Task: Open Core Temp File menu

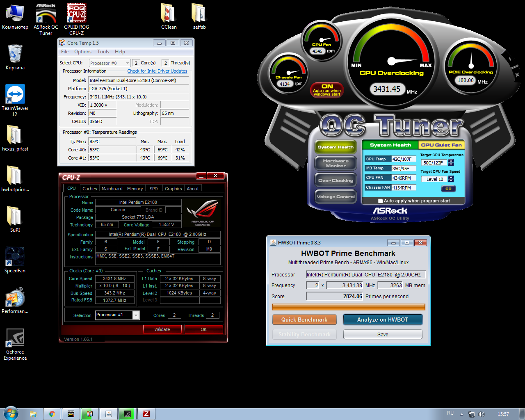Action: tap(65, 52)
